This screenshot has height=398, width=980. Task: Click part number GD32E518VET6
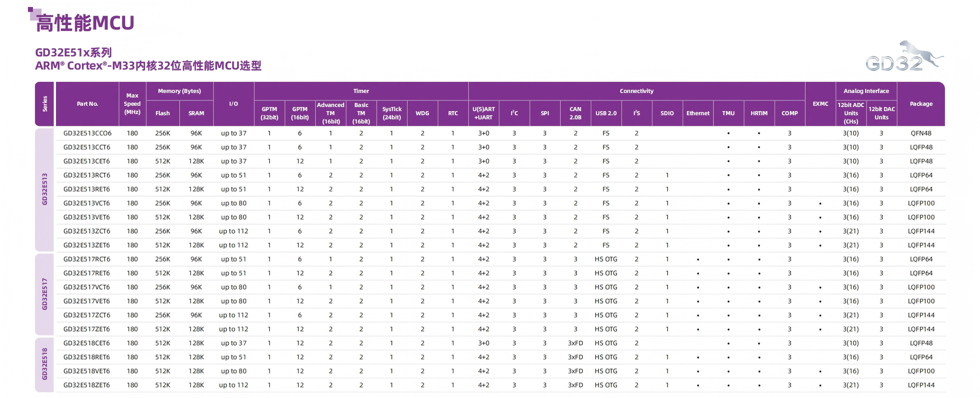click(x=86, y=371)
